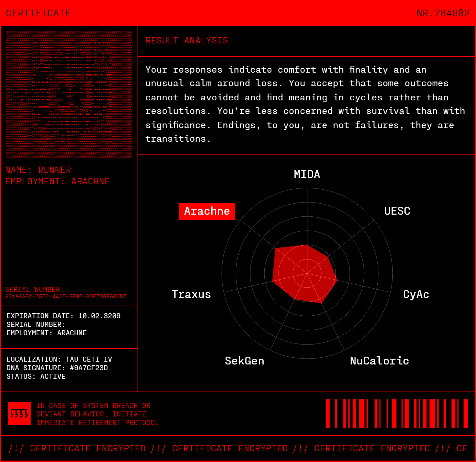Select the MIDA axis label
The image size is (476, 462).
point(307,174)
